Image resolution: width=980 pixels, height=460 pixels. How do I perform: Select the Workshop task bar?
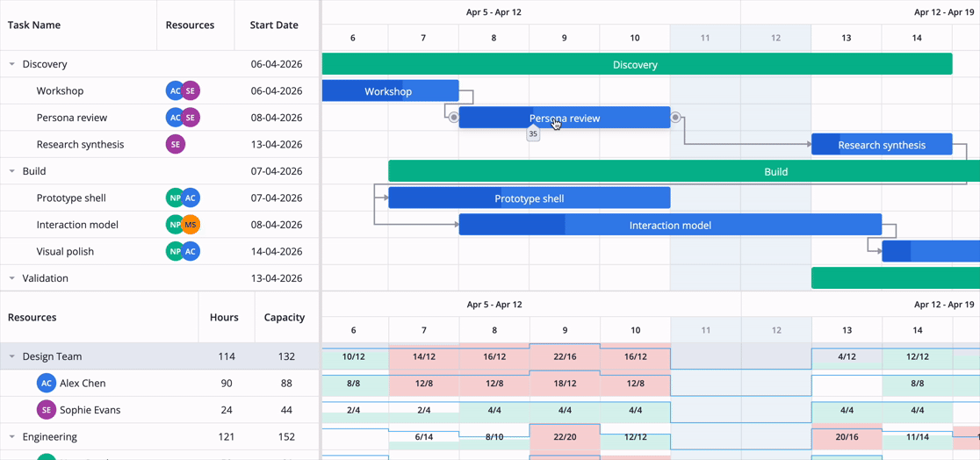point(390,91)
